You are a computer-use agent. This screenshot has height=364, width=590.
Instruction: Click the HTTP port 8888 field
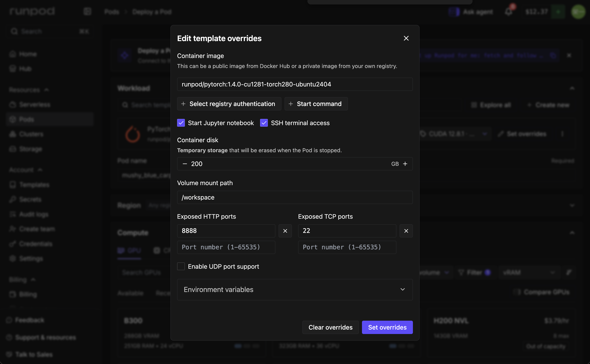(226, 231)
